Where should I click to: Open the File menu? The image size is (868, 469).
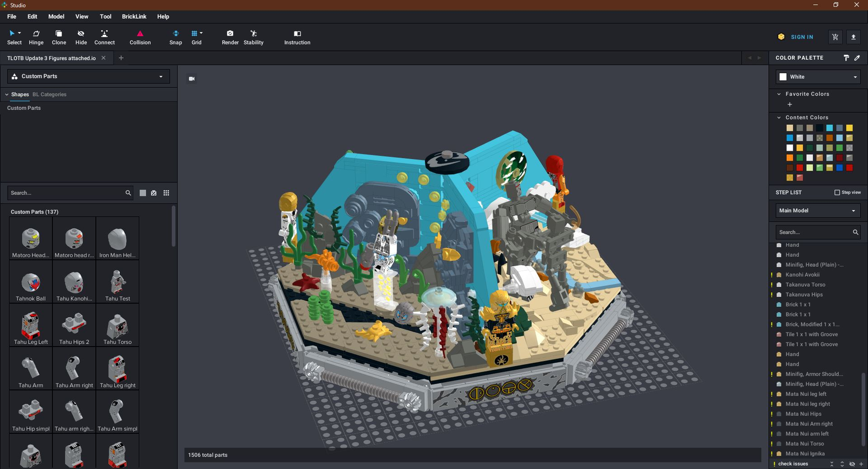click(11, 16)
